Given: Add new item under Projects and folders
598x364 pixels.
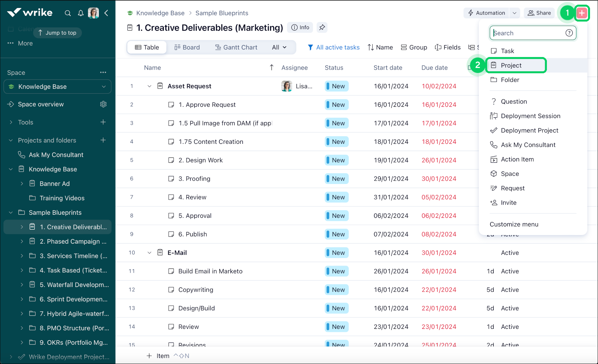Looking at the screenshot, I should tap(103, 140).
